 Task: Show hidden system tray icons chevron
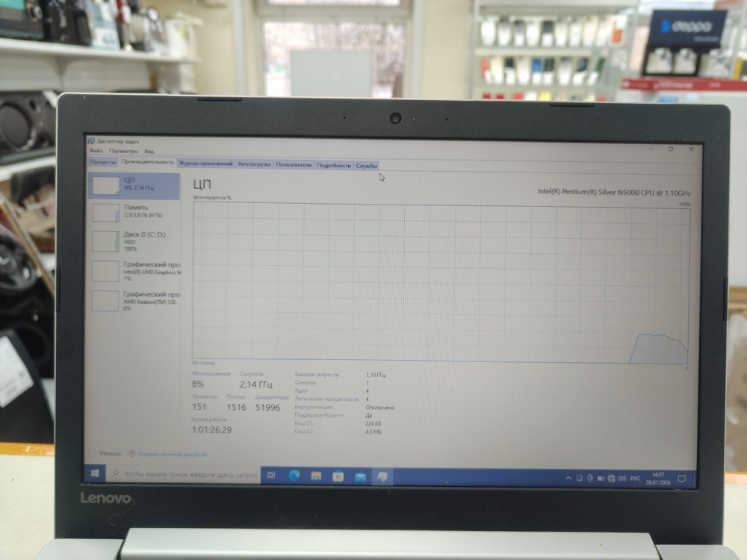[x=568, y=478]
